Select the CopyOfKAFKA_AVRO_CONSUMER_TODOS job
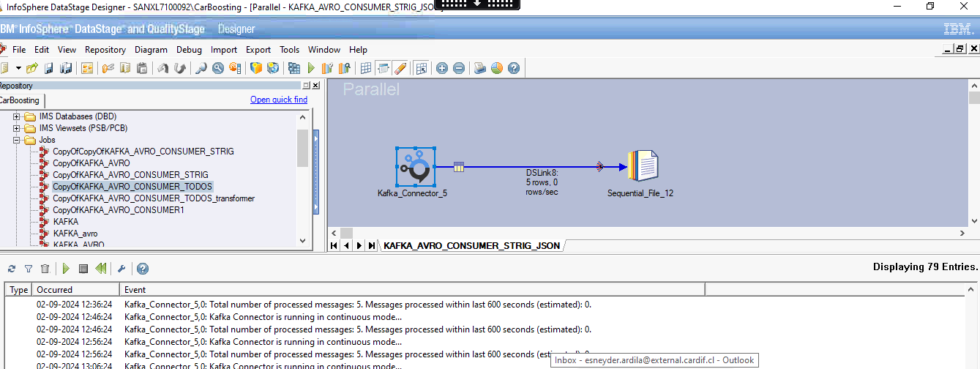Image resolution: width=980 pixels, height=369 pixels. click(x=132, y=187)
